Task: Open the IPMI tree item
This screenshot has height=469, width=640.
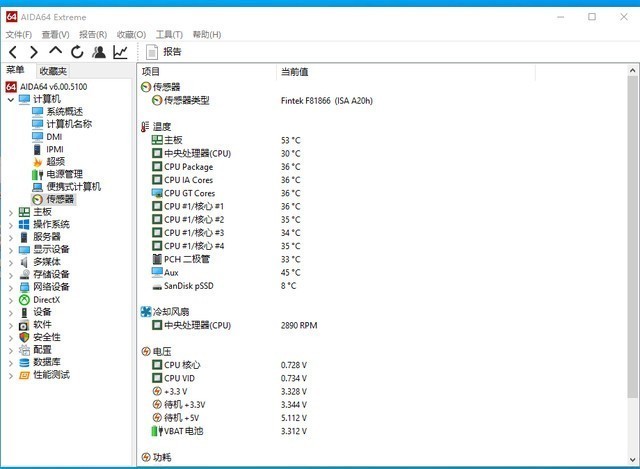Action: click(x=48, y=149)
